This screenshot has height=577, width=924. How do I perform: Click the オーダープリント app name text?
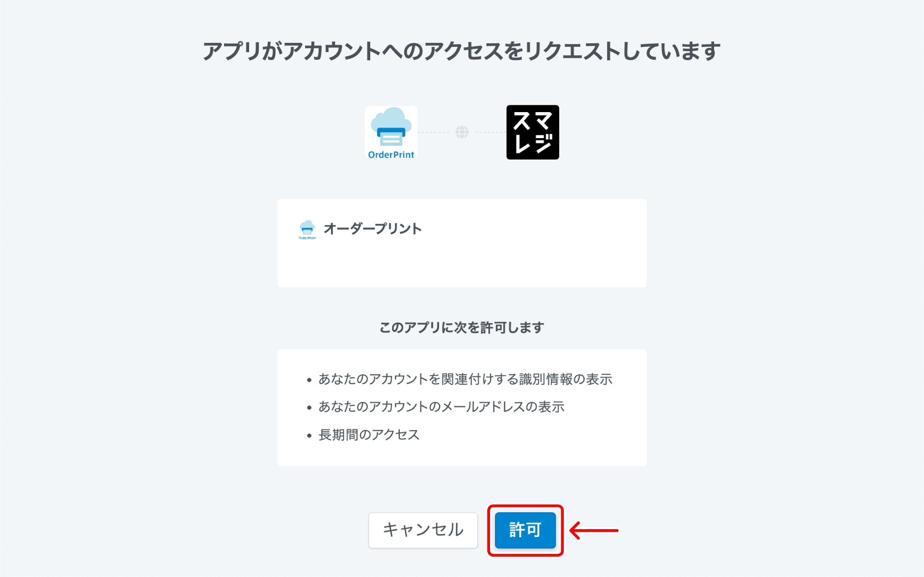[x=373, y=229]
